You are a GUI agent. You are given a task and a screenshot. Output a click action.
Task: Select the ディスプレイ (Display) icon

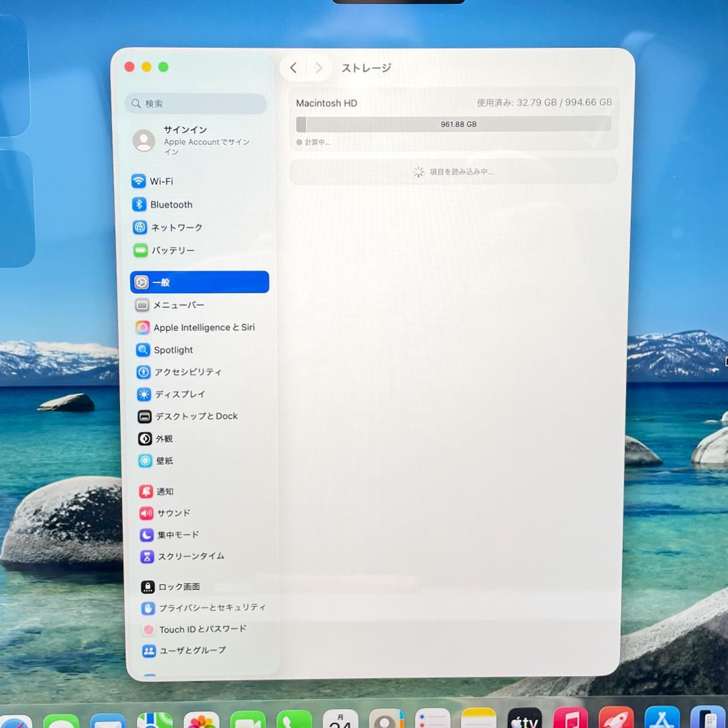click(x=142, y=394)
